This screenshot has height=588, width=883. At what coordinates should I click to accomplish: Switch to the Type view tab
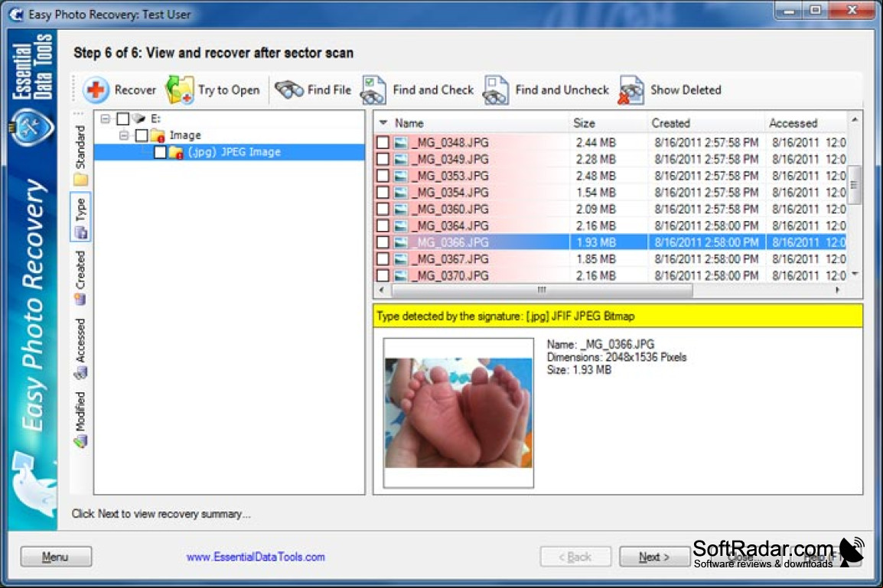click(x=80, y=218)
